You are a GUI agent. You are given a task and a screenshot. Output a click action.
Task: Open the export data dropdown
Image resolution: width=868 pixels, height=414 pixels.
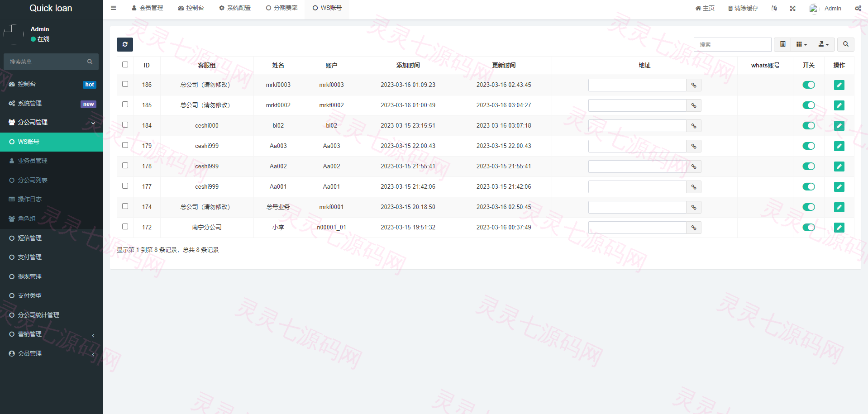[x=824, y=44]
